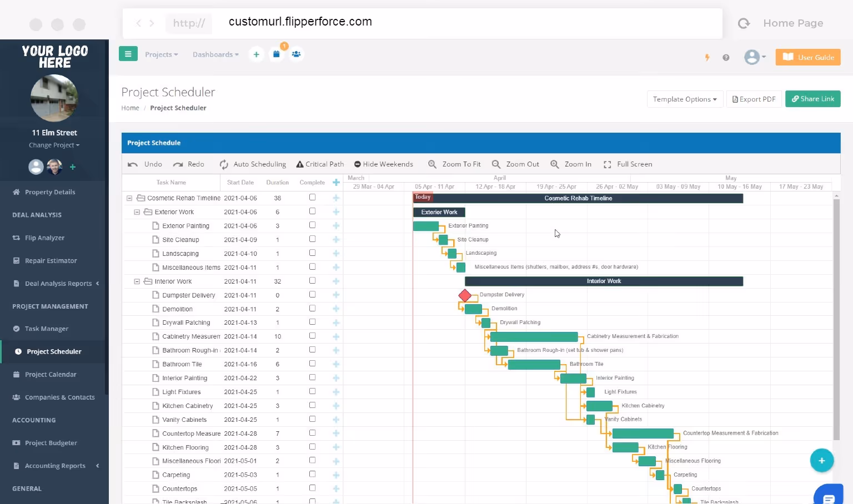This screenshot has height=504, width=853.
Task: Toggle Hide Weekends option
Action: (384, 164)
